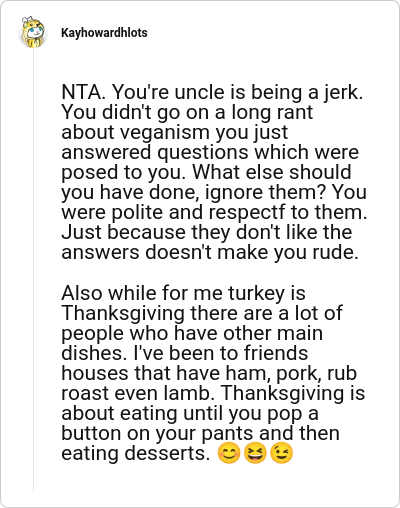Click 'answers doesn't make you rude.'

[x=210, y=252]
